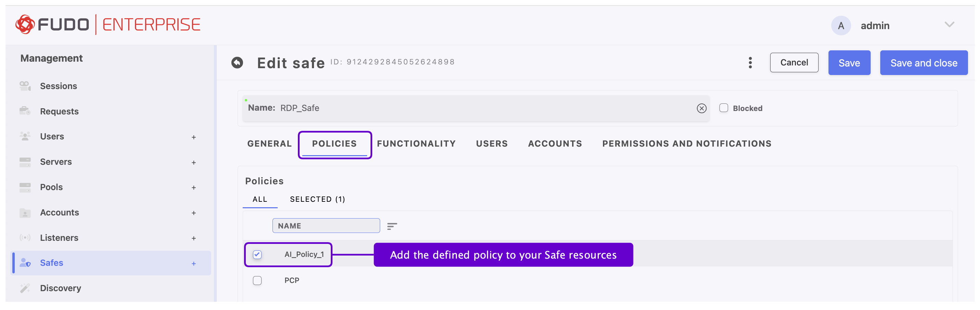Click Save and close

point(924,62)
